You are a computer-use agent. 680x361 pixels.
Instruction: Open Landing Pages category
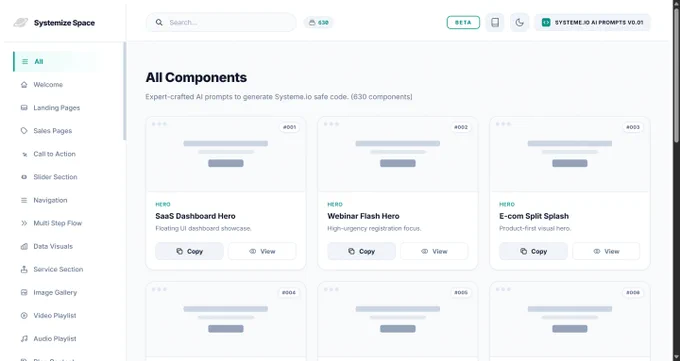click(55, 108)
